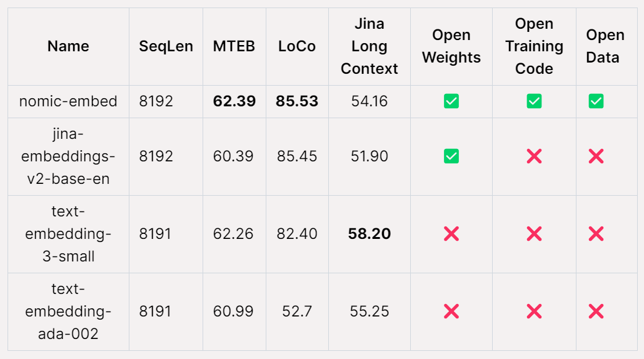This screenshot has width=644, height=359.
Task: Select the nomic-embed model name cell
Action: 68,101
